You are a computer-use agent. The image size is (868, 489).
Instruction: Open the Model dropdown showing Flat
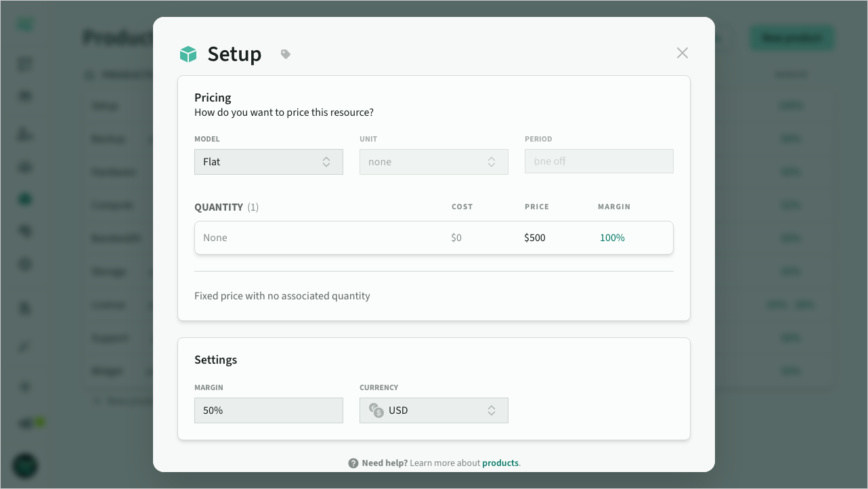tap(268, 162)
